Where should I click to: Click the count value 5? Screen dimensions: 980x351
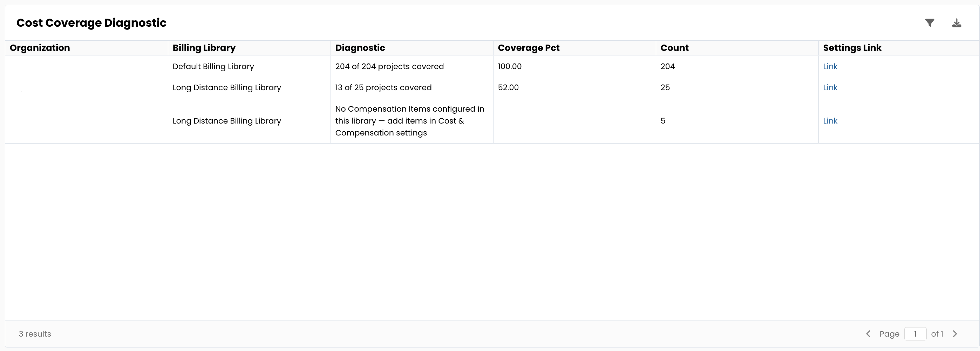click(x=663, y=121)
